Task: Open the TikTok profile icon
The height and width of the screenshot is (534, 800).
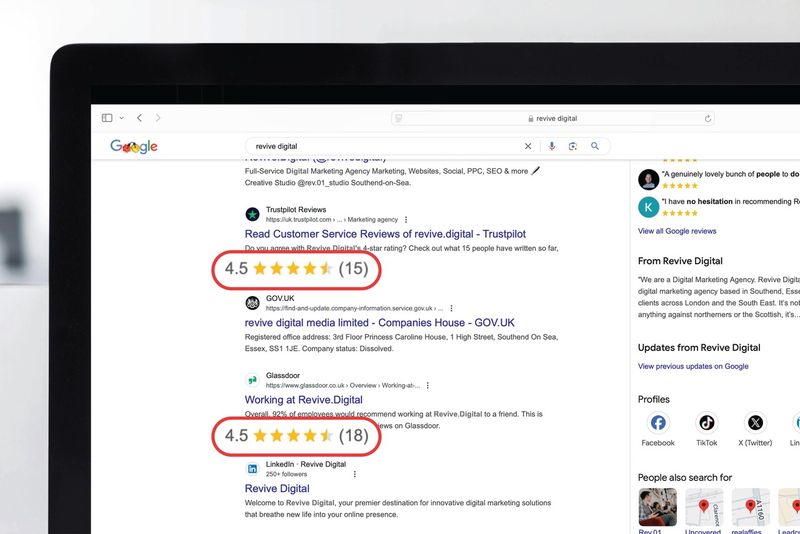Action: pos(707,423)
